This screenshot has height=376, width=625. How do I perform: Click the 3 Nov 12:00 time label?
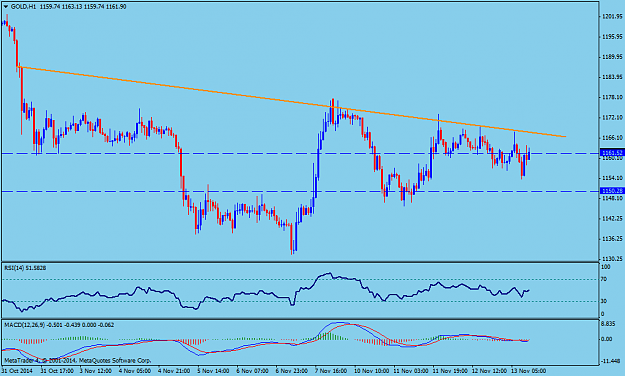click(x=96, y=371)
